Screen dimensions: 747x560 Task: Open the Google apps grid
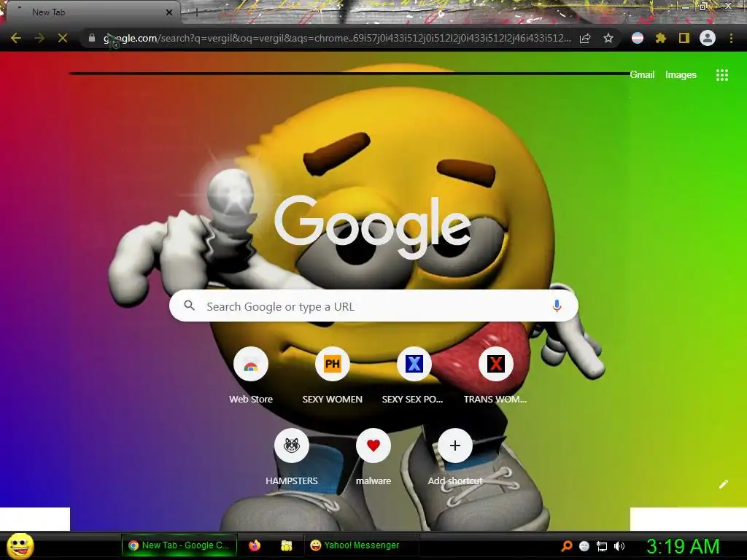tap(722, 75)
